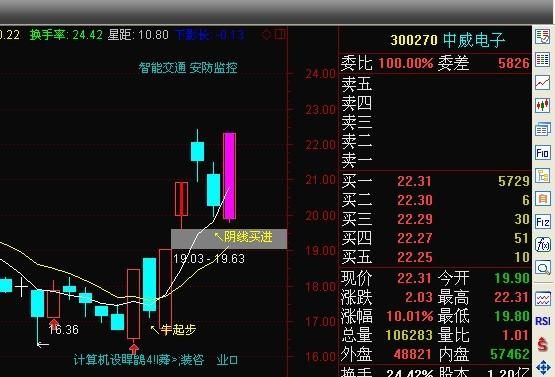Click the orange 自 self-selected stocks icon
555x377 pixels.
coord(543,199)
